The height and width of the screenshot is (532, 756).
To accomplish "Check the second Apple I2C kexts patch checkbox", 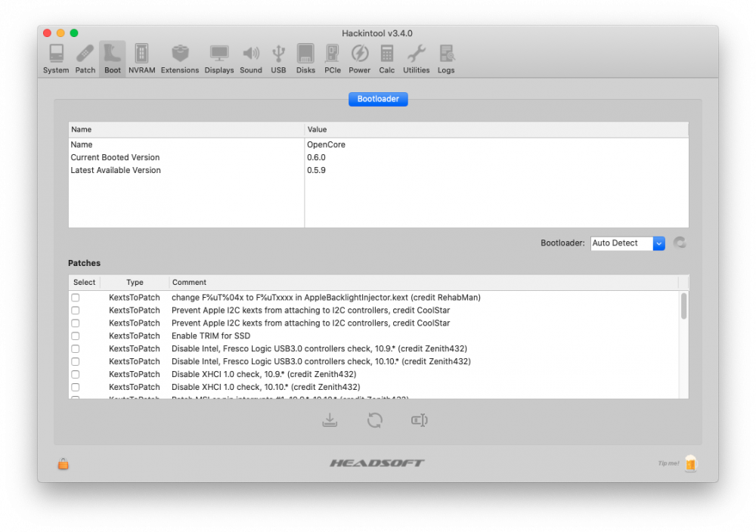I will (x=75, y=323).
